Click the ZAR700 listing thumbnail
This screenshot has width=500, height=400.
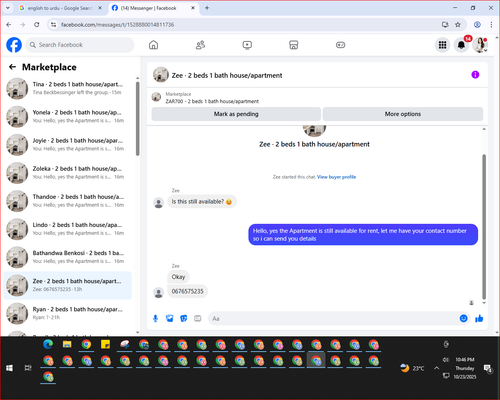156,97
